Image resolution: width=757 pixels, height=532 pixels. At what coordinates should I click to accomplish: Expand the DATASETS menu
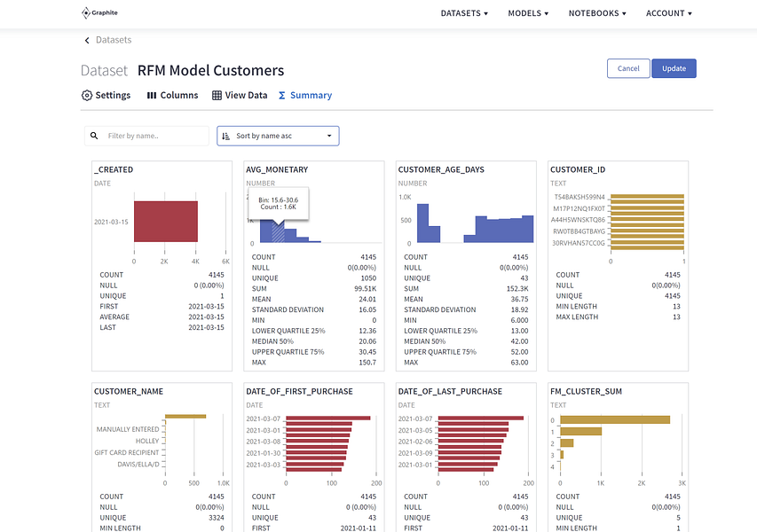tap(464, 13)
